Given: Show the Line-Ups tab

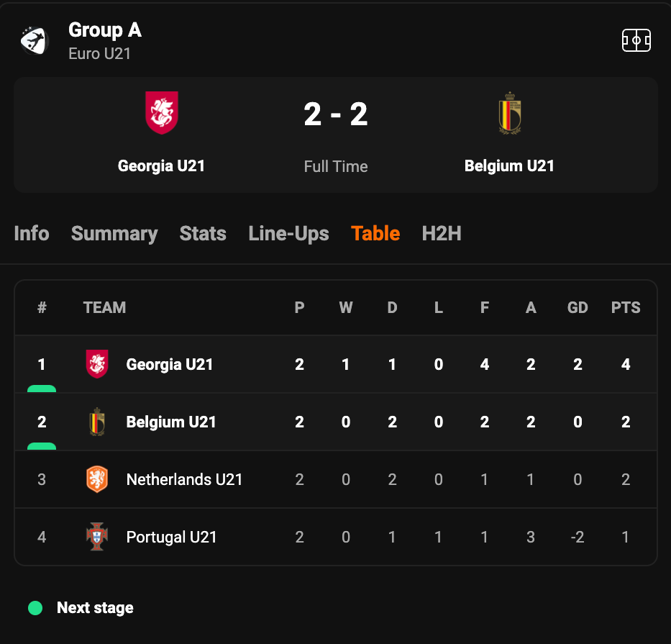Looking at the screenshot, I should click(x=289, y=234).
